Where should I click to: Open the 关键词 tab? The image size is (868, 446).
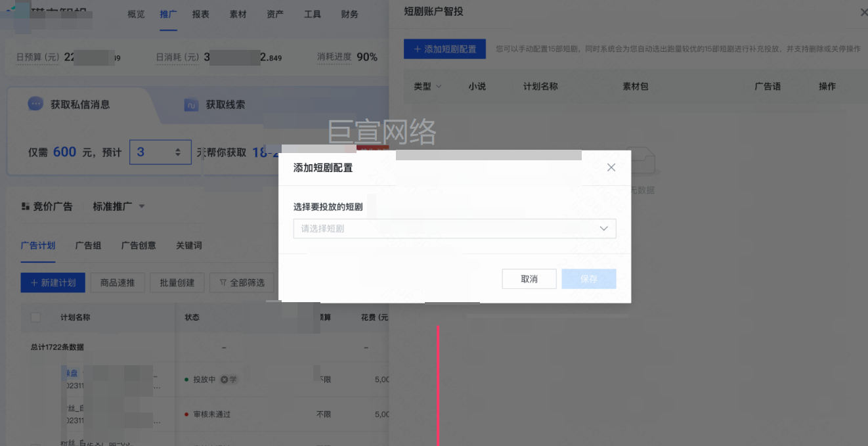coord(188,246)
